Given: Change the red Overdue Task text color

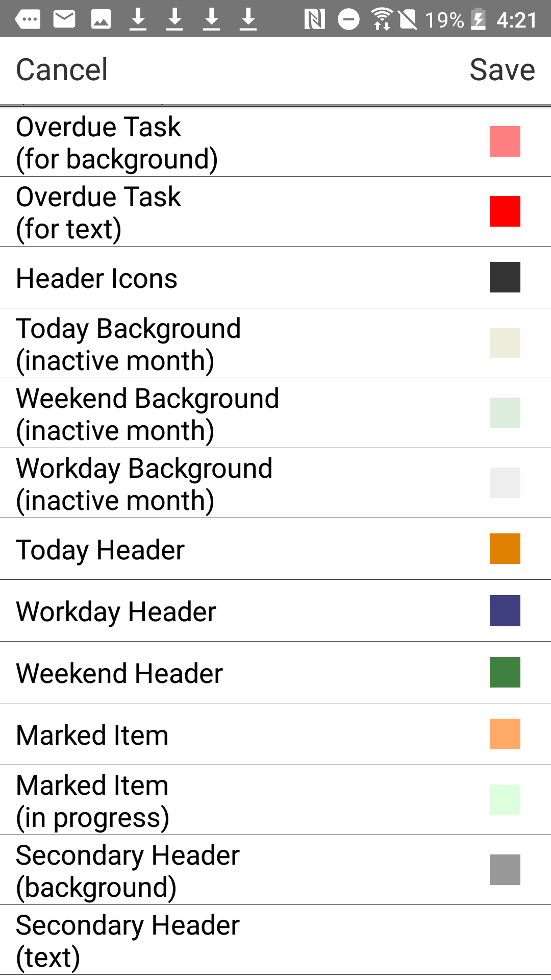Looking at the screenshot, I should coord(505,211).
